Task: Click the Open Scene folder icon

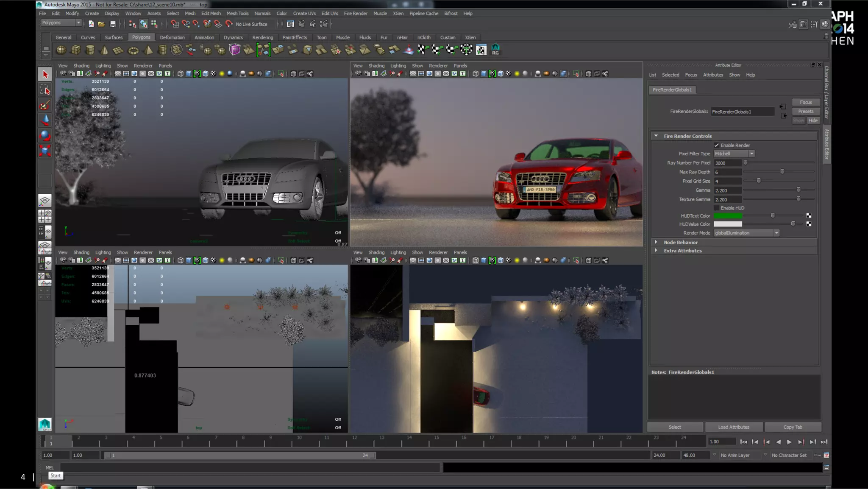Action: (x=101, y=24)
